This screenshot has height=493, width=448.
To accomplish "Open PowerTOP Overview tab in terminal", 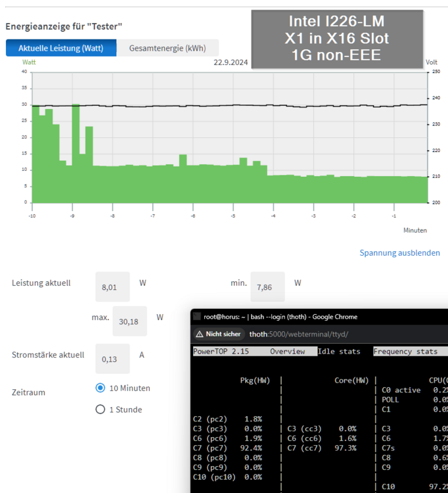I will 287,352.
